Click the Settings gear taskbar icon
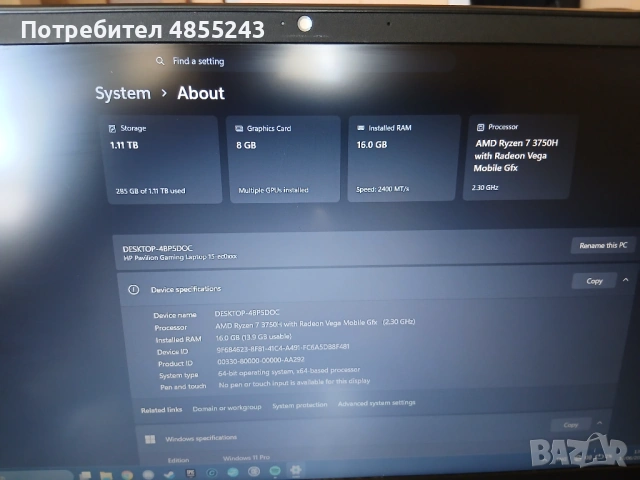This screenshot has width=640, height=480. coord(296,470)
